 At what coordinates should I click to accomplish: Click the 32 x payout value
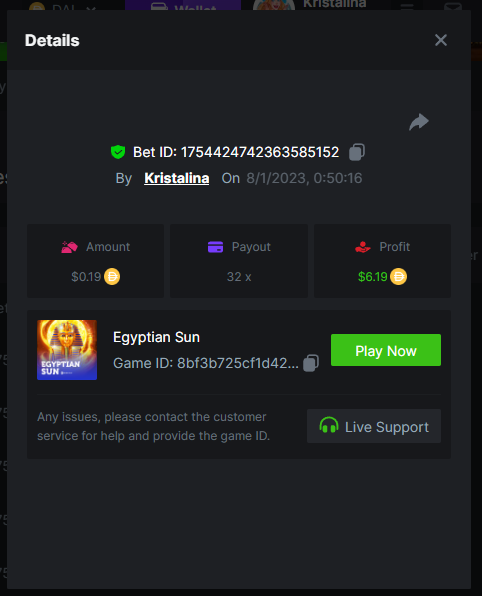pyautogui.click(x=239, y=277)
